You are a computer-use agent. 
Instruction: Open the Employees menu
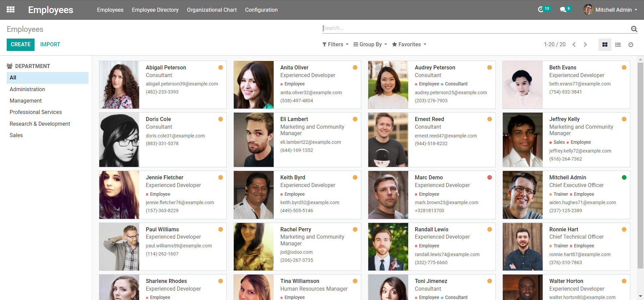pyautogui.click(x=110, y=10)
